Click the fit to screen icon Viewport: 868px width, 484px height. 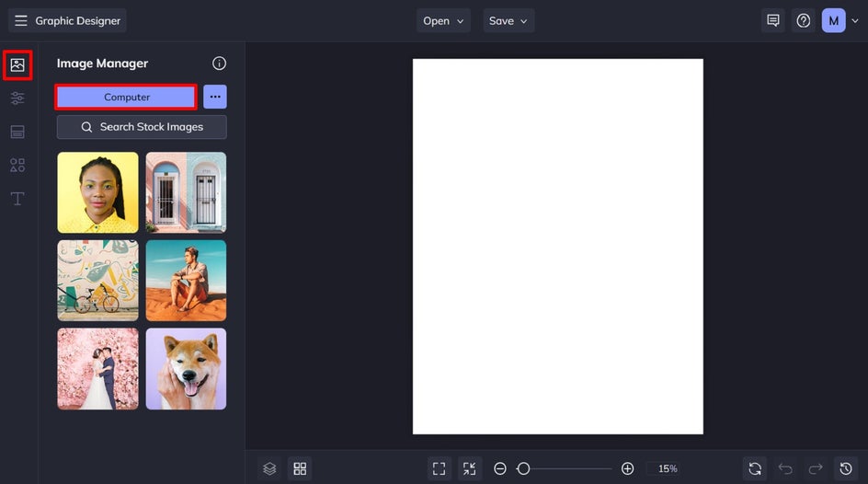[x=439, y=468]
